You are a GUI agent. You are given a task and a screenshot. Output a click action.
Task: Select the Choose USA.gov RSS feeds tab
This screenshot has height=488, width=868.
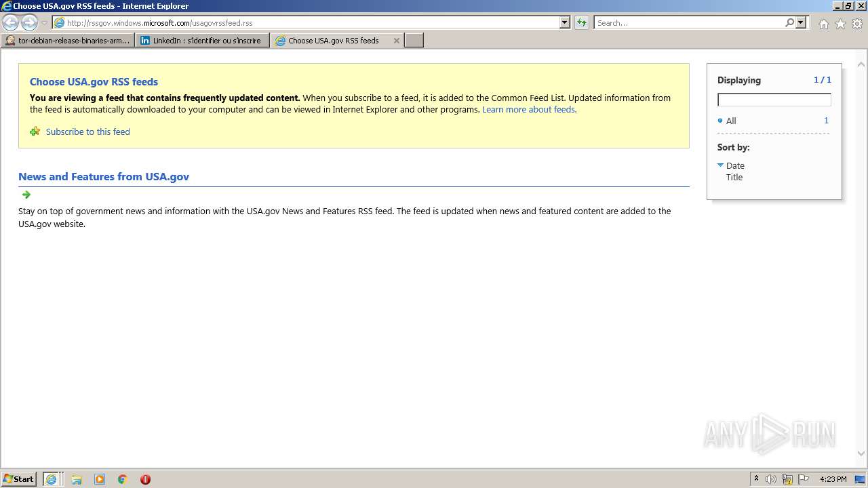point(332,41)
